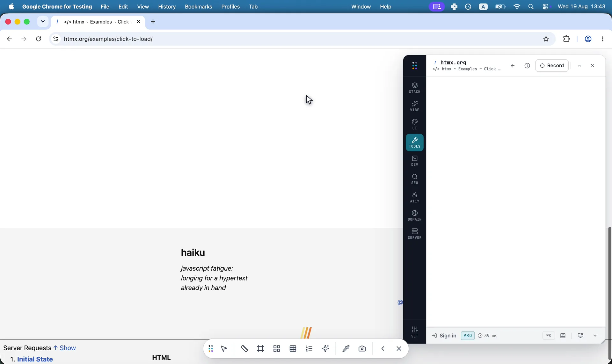View site information icon in address bar
Screen dimensions: 612x364
coord(56,39)
